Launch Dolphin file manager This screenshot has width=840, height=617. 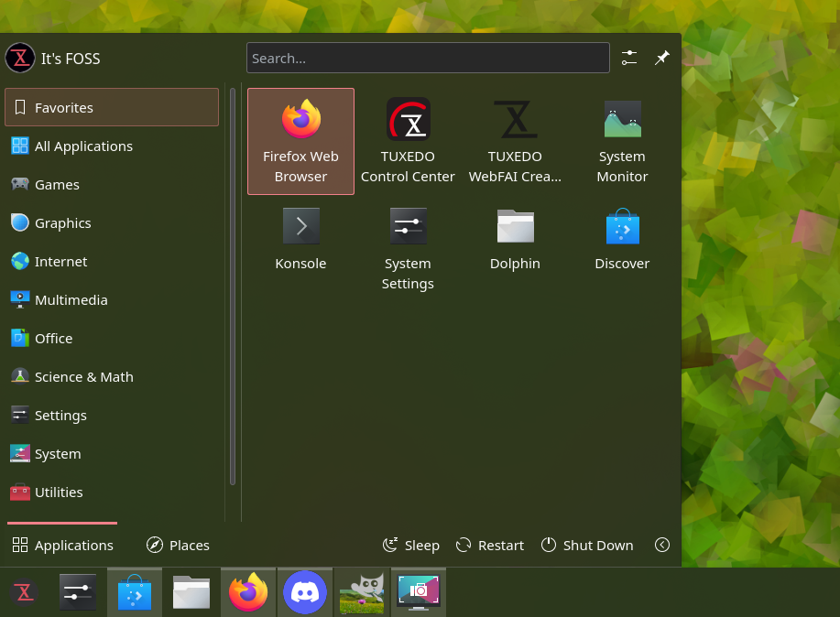(515, 239)
